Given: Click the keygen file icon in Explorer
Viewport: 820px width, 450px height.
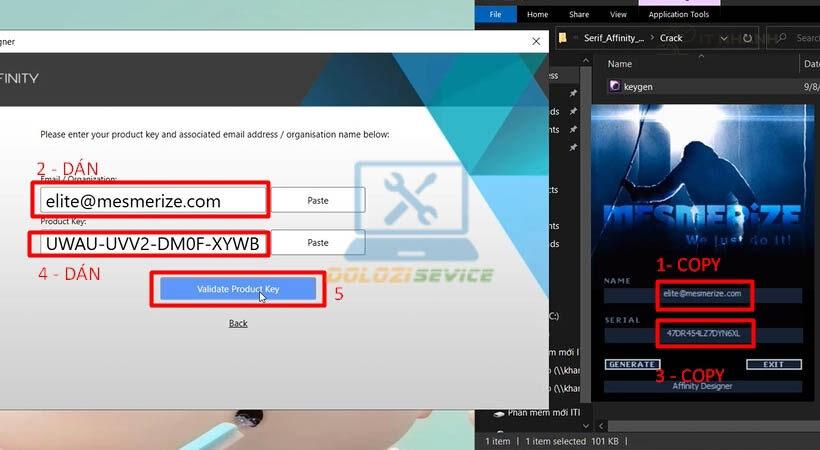Looking at the screenshot, I should click(x=615, y=86).
